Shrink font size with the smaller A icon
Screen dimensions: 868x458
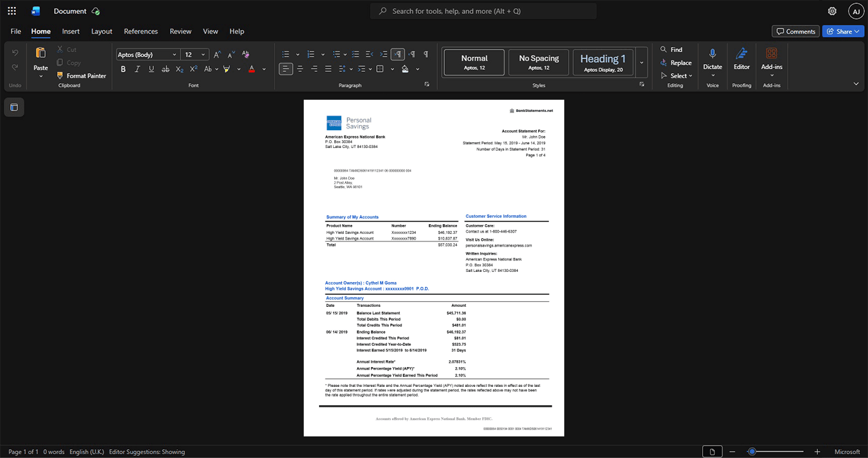(x=231, y=55)
